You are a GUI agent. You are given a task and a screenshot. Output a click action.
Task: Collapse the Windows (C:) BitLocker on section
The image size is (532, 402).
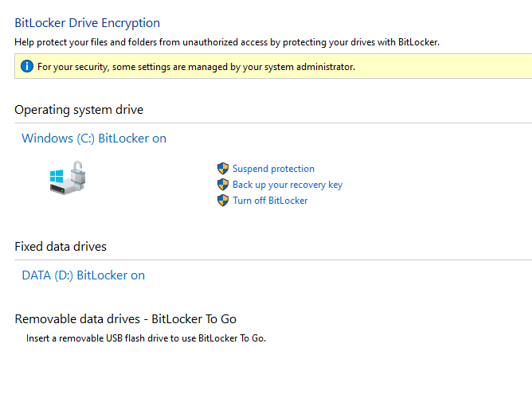click(x=94, y=139)
